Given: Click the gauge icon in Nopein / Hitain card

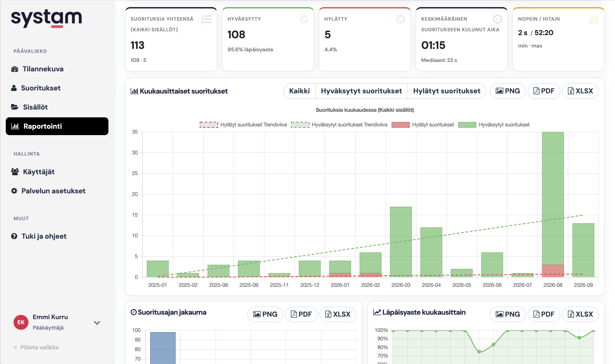Looking at the screenshot, I should point(594,19).
